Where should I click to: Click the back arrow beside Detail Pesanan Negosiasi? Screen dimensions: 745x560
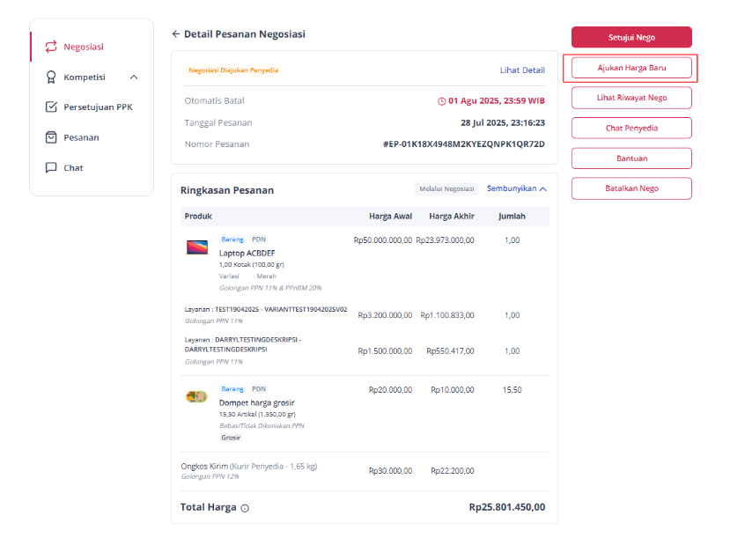point(176,34)
